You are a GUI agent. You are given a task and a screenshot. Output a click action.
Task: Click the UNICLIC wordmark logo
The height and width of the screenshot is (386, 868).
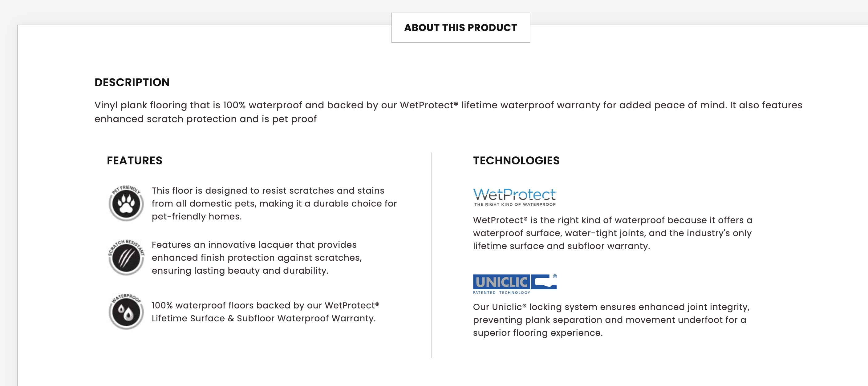501,282
